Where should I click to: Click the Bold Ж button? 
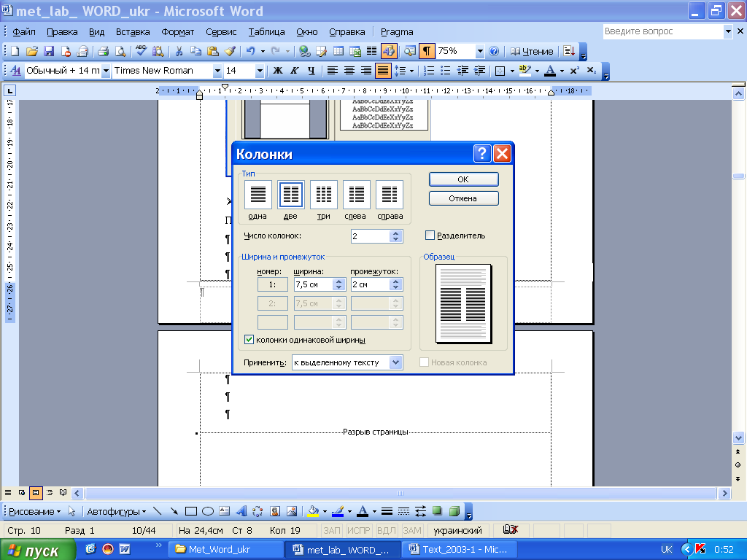[x=278, y=71]
